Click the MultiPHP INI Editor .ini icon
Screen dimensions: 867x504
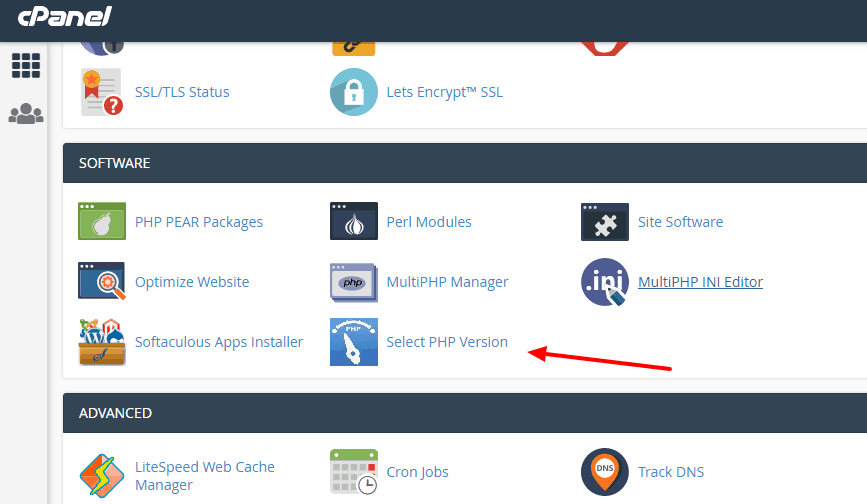pos(605,282)
